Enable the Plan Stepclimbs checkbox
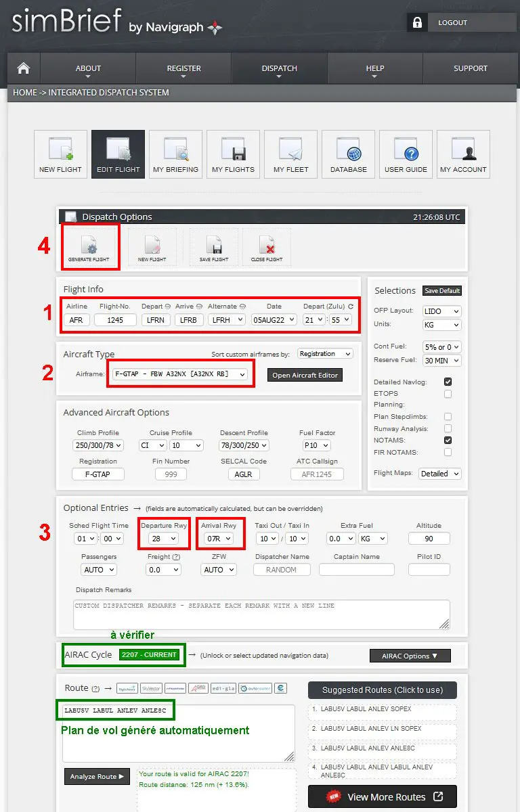The width and height of the screenshot is (520, 812). coord(448,417)
